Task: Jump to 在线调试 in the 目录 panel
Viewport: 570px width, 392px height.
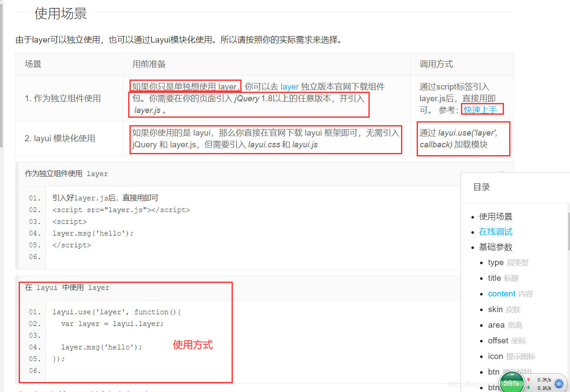Action: click(x=496, y=232)
